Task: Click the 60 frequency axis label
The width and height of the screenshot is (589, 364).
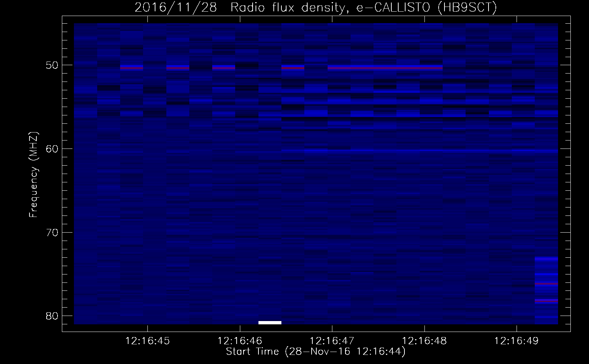Action: point(52,149)
